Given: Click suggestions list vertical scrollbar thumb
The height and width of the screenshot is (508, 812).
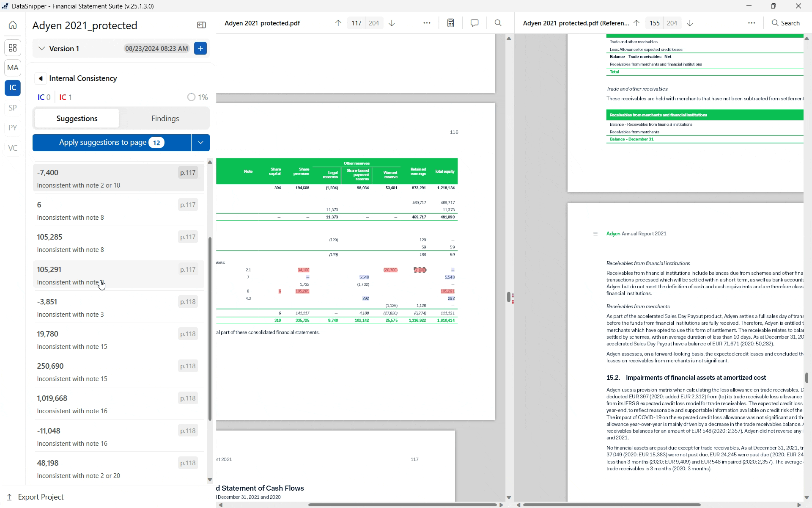Looking at the screenshot, I should [x=210, y=329].
